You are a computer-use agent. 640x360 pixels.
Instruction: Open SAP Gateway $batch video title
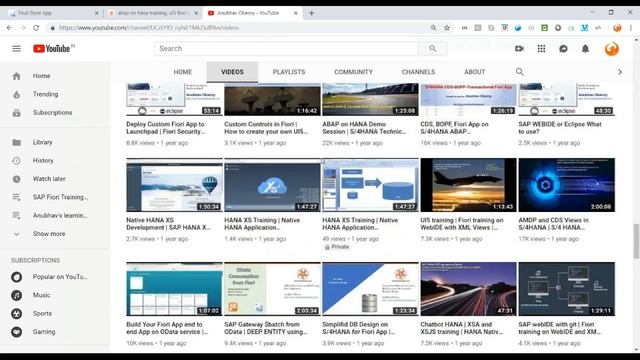266,328
